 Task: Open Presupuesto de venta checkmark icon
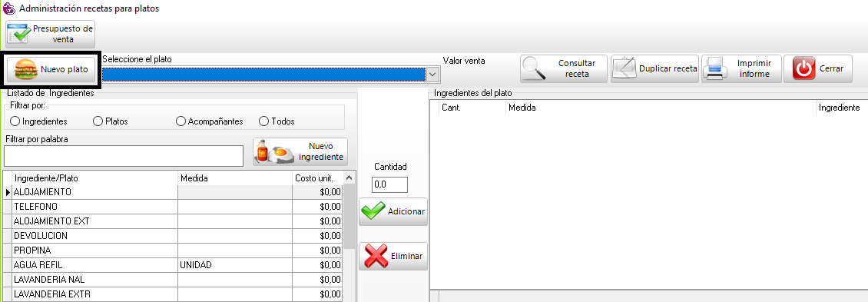coord(20,34)
